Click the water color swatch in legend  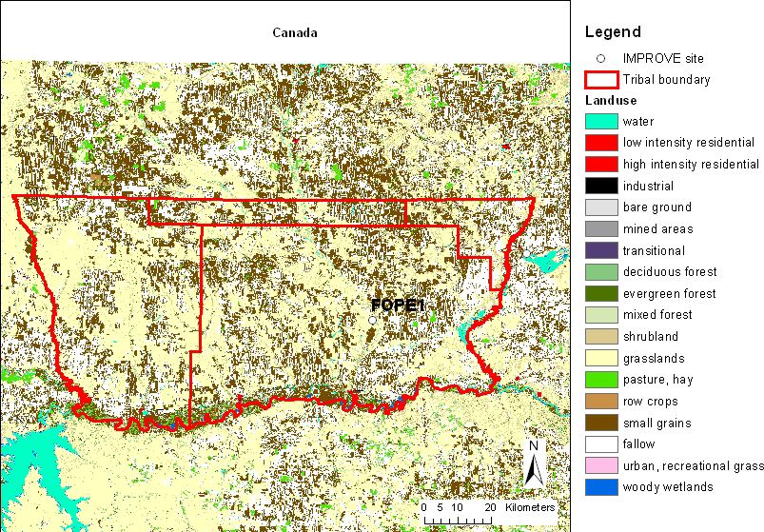click(x=601, y=121)
